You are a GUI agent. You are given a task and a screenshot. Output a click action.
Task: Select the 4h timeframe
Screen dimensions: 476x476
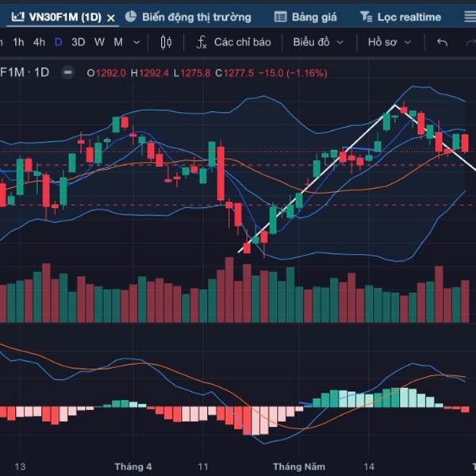point(39,42)
